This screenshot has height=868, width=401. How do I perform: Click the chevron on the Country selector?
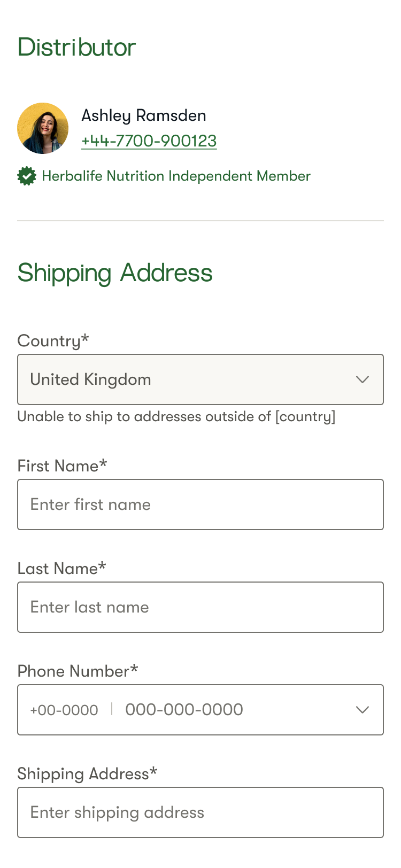point(362,380)
